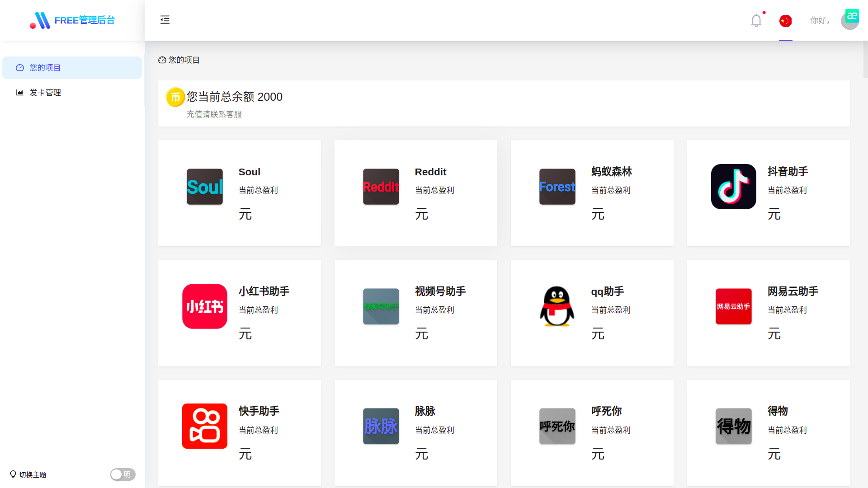Open the 得物 project title
Viewport: 868px width, 488px height.
coord(778,411)
